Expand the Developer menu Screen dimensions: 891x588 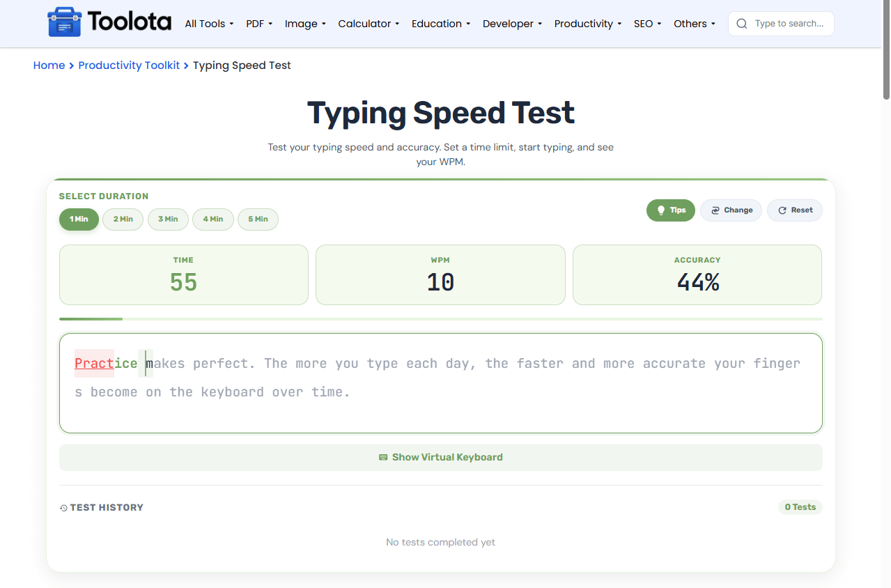tap(513, 24)
